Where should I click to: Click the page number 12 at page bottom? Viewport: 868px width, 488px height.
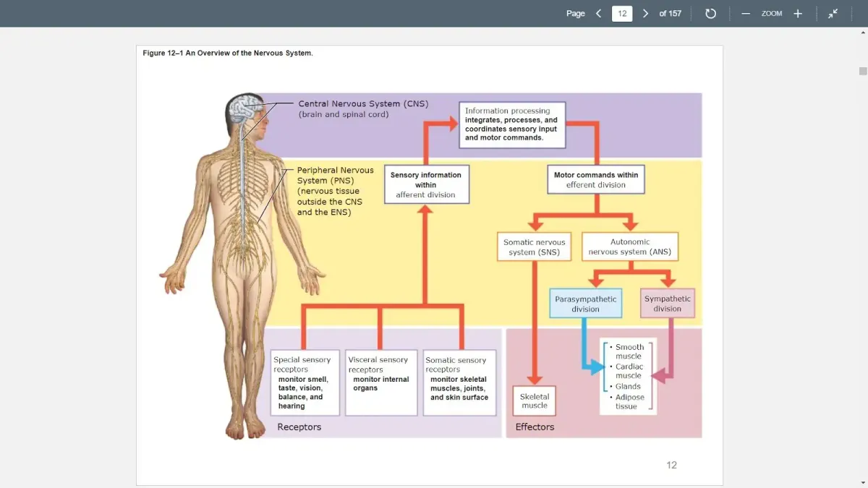pyautogui.click(x=671, y=465)
